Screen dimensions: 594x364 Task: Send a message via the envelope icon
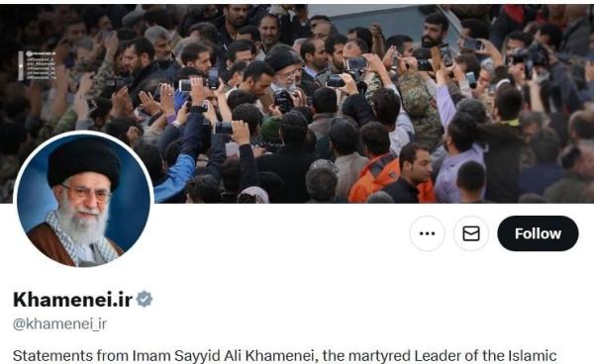(471, 233)
